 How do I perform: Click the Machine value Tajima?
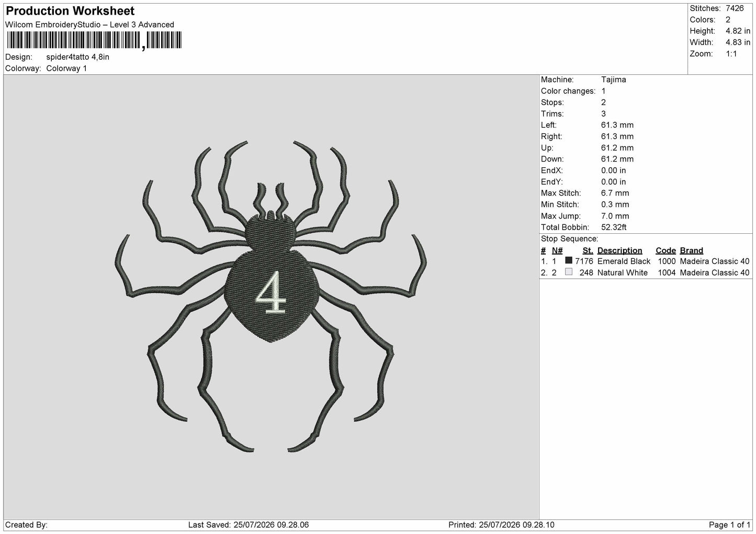[614, 79]
